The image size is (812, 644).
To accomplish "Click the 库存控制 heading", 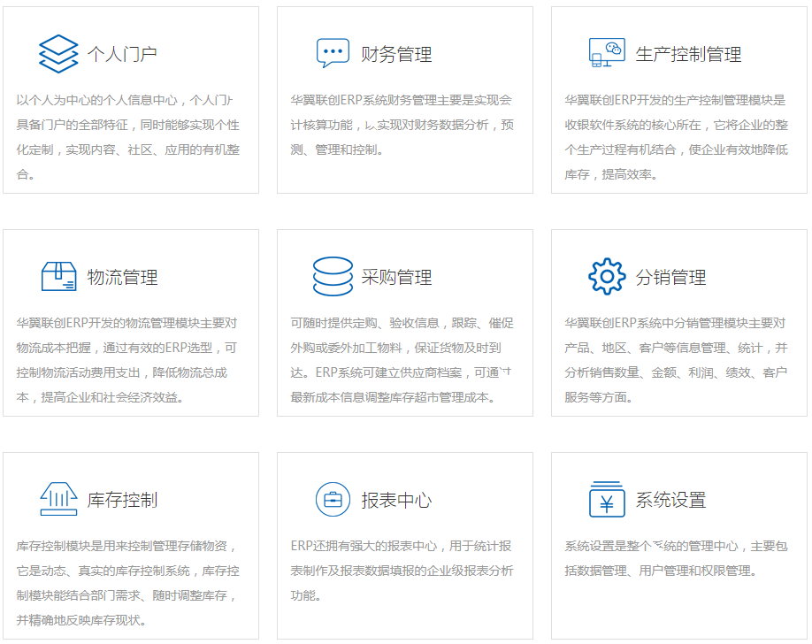I will (122, 501).
